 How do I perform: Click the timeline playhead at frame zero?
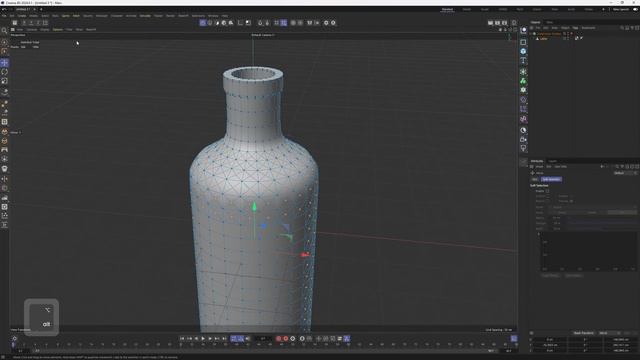pos(13,345)
